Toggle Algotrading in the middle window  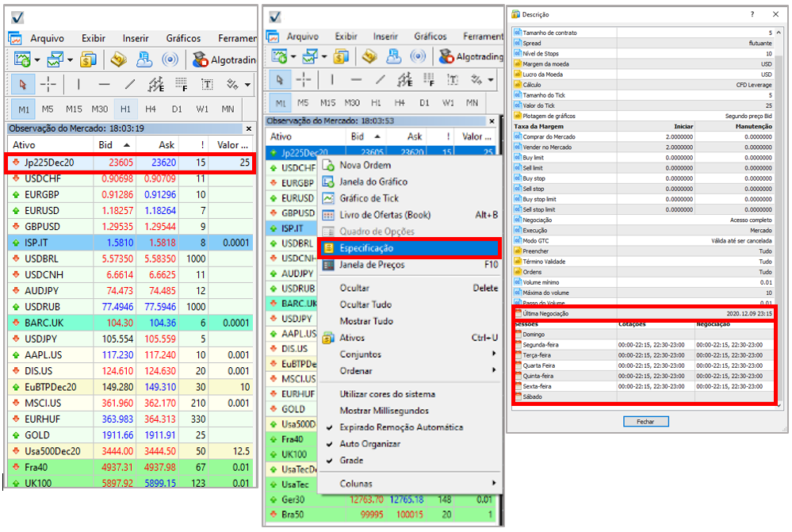[x=471, y=56]
